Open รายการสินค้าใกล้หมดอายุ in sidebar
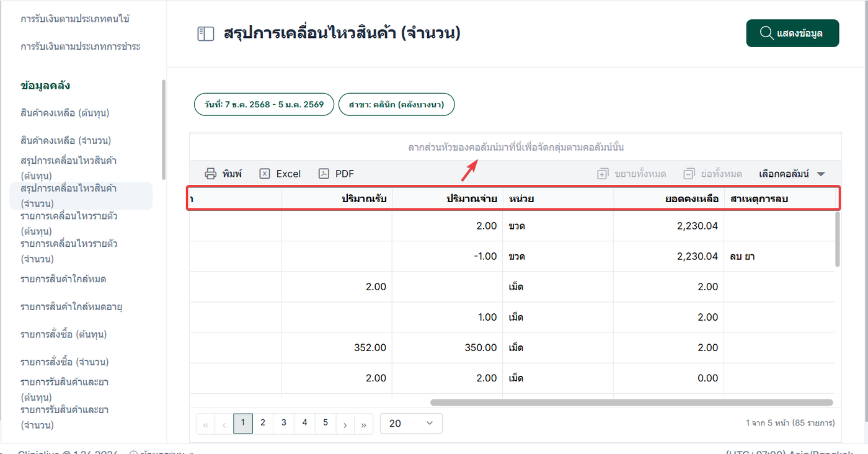This screenshot has width=868, height=454. [x=71, y=306]
